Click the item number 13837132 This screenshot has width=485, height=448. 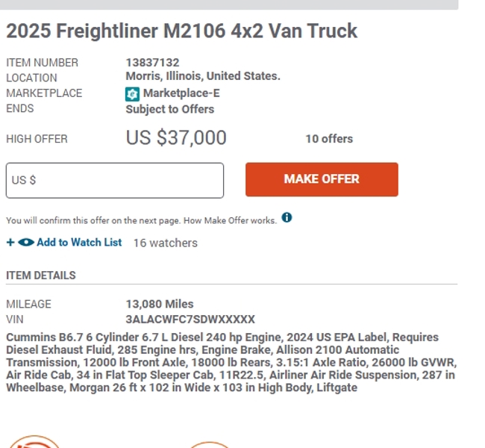tap(152, 63)
